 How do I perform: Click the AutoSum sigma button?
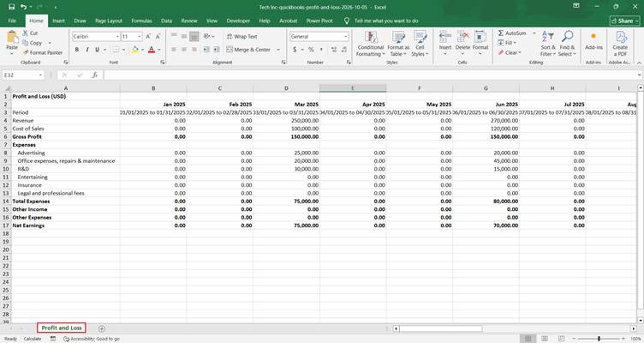coord(512,33)
